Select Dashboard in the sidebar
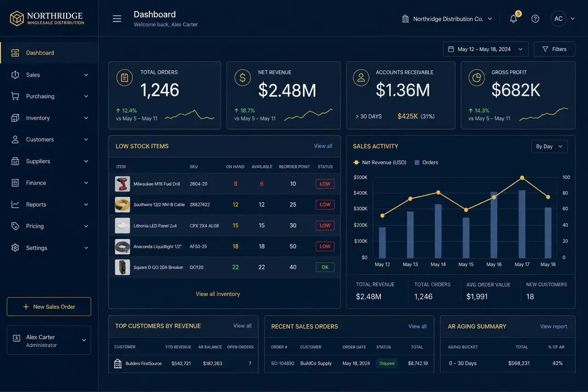This screenshot has width=588, height=392. pyautogui.click(x=49, y=53)
